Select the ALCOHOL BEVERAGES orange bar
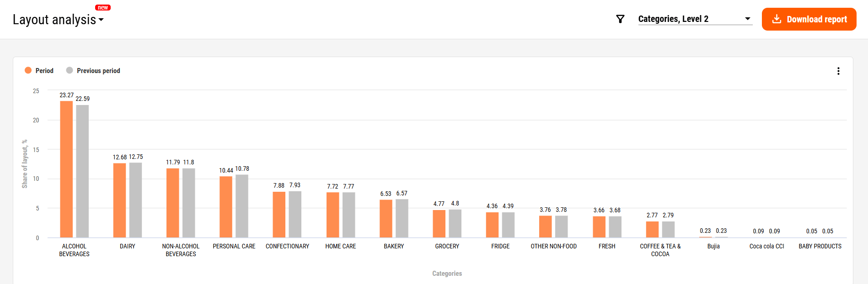Image resolution: width=868 pixels, height=284 pixels. point(66,169)
